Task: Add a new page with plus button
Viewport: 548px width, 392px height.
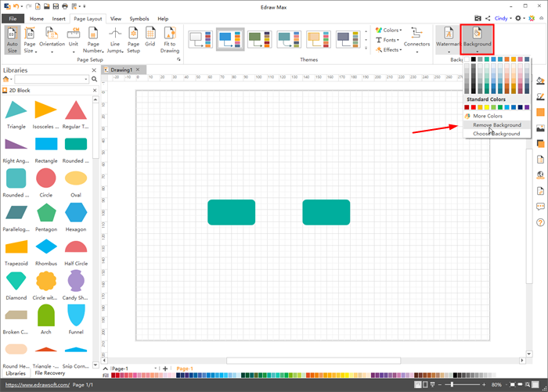Action: [165, 369]
